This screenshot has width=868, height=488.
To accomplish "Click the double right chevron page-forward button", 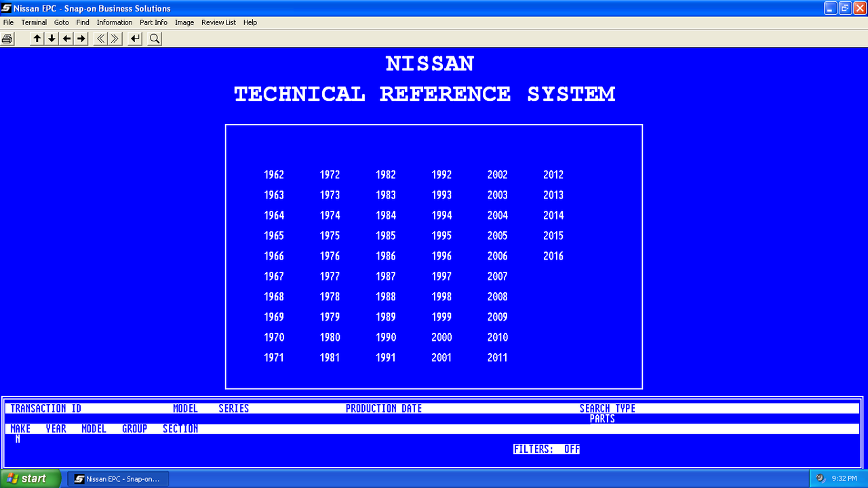I will [x=115, y=39].
